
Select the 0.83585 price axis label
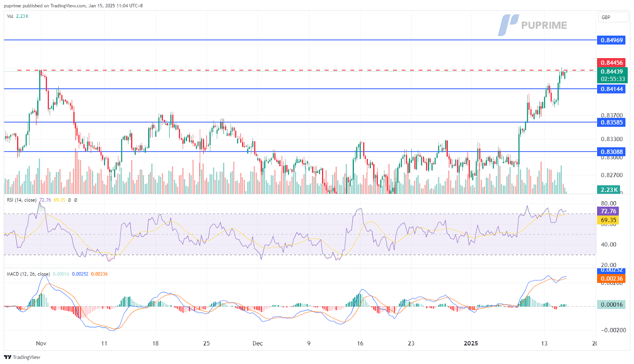point(611,122)
